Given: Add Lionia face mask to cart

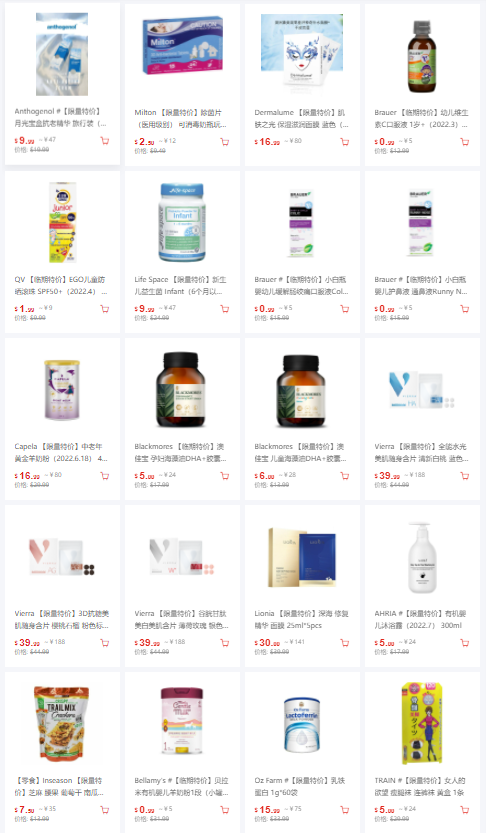Looking at the screenshot, I should coord(345,643).
